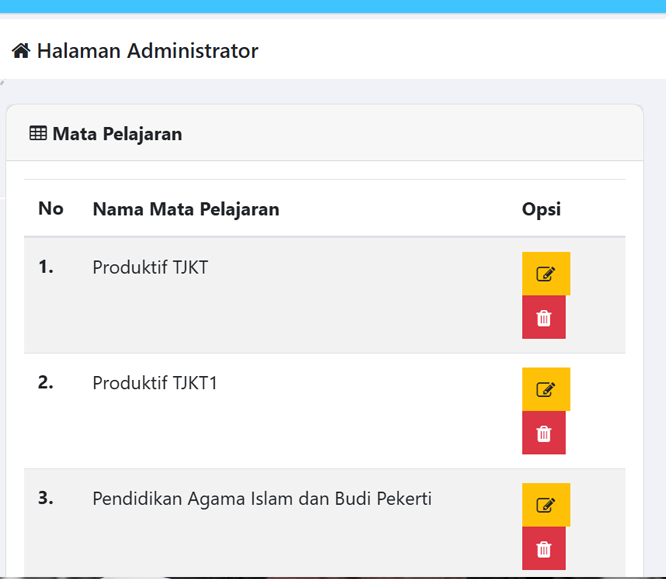Click the Halaman Administrator heading
Screen dimensions: 666x579
[147, 51]
